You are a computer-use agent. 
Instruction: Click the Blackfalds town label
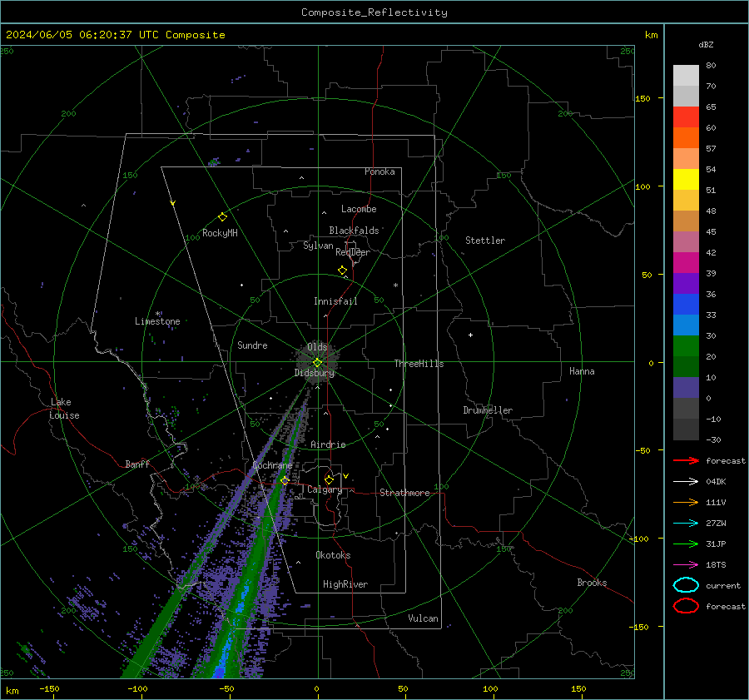[x=354, y=231]
